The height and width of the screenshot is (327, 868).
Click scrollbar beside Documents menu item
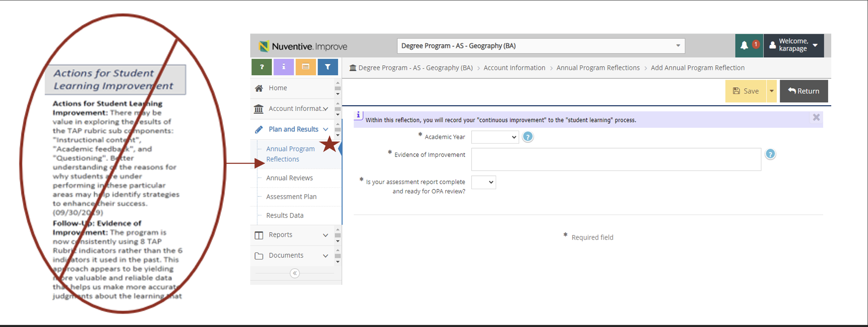(x=338, y=256)
